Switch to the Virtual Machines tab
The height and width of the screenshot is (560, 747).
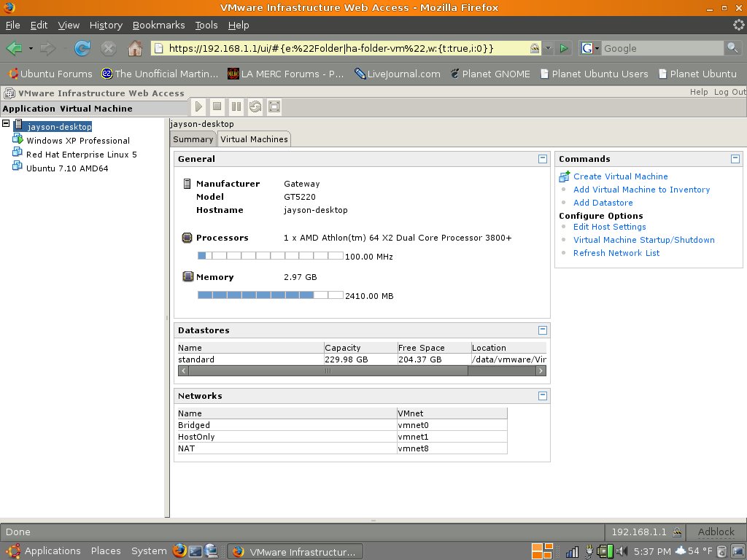click(x=254, y=139)
